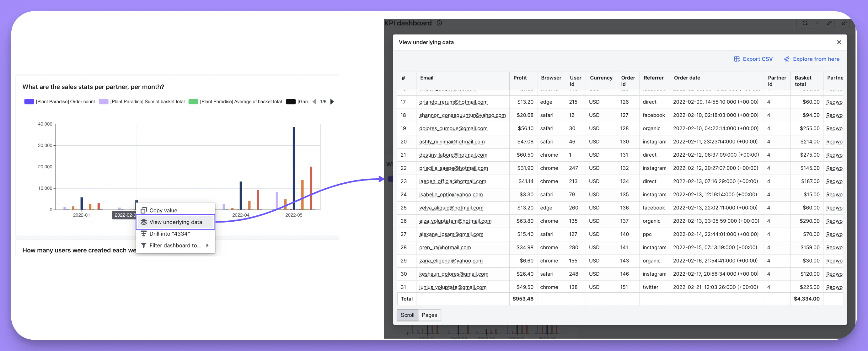Screen dimensions: 868x351
Task: Close the View underlying data modal
Action: [839, 42]
